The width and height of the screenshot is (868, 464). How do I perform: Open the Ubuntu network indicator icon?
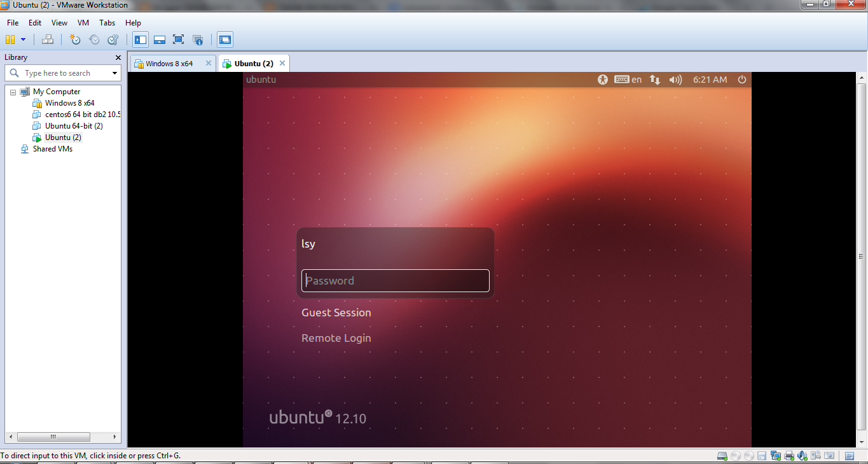point(655,80)
